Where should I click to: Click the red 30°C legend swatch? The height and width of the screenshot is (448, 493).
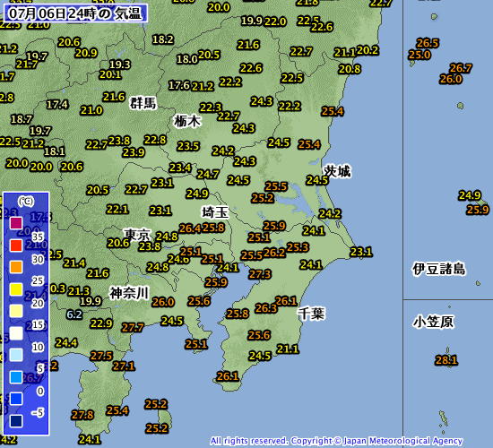click(x=16, y=245)
